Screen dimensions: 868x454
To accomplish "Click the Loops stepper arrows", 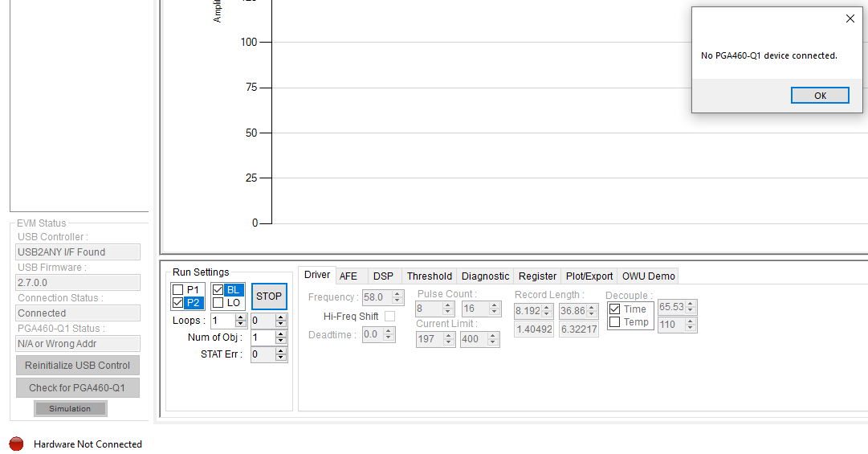I will [241, 321].
